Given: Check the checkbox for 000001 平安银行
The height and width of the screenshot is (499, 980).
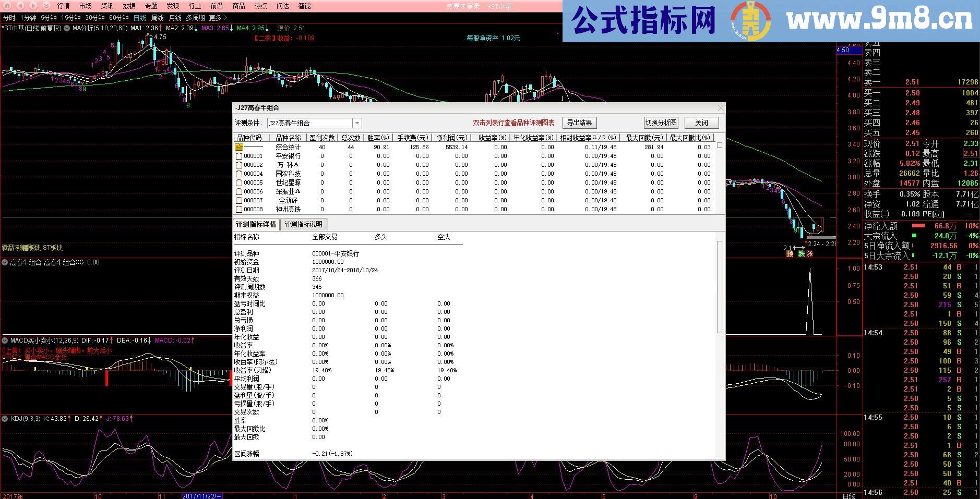Looking at the screenshot, I should click(239, 156).
